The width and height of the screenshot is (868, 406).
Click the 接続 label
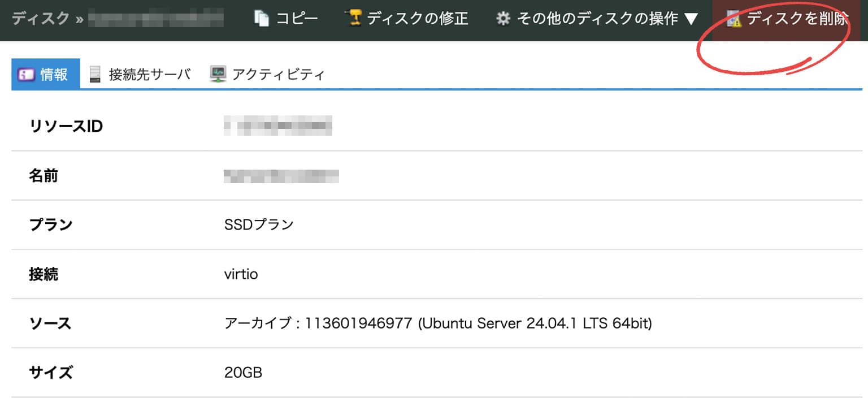(44, 274)
